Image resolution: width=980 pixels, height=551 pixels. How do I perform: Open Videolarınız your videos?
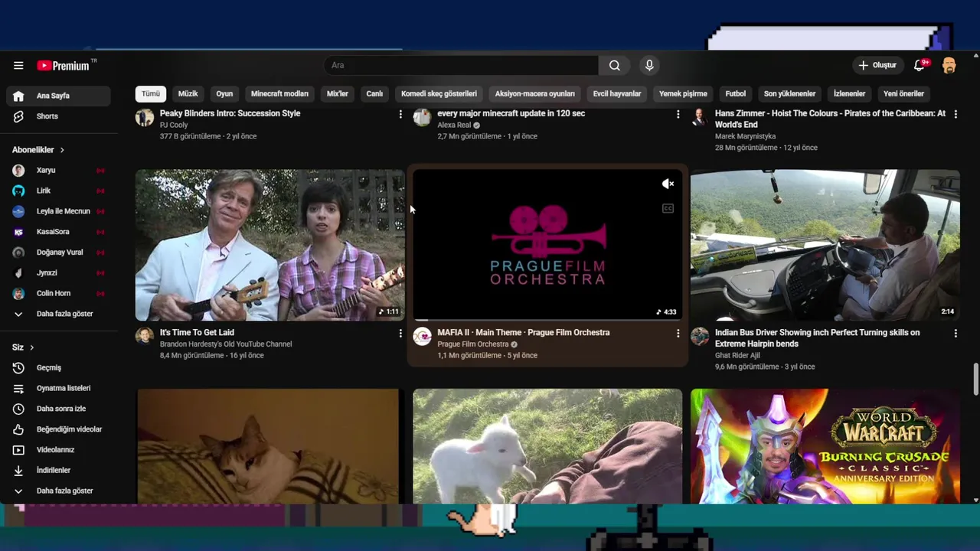tap(59, 450)
